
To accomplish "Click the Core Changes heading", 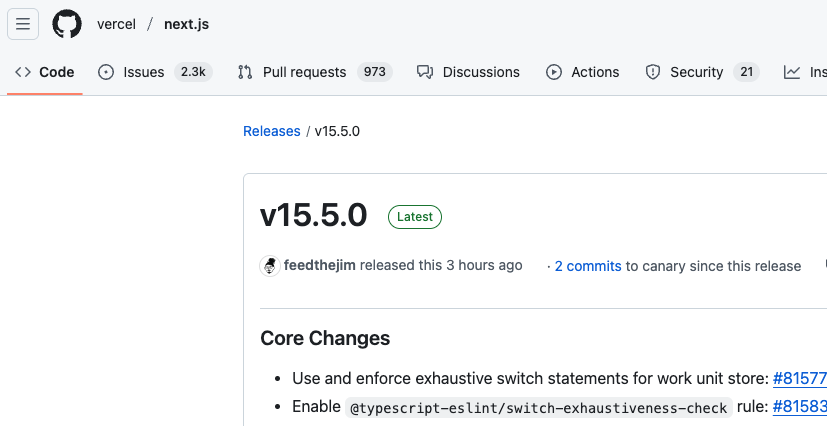I will [x=325, y=338].
